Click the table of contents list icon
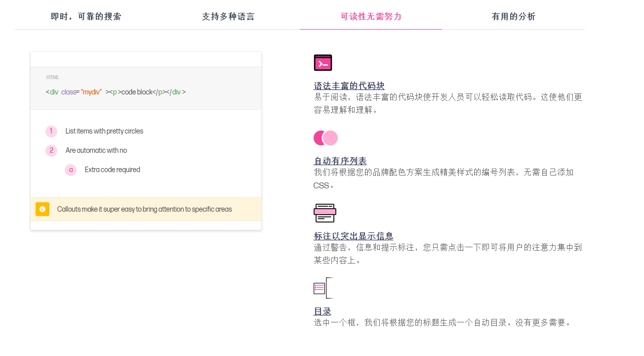 click(x=323, y=288)
